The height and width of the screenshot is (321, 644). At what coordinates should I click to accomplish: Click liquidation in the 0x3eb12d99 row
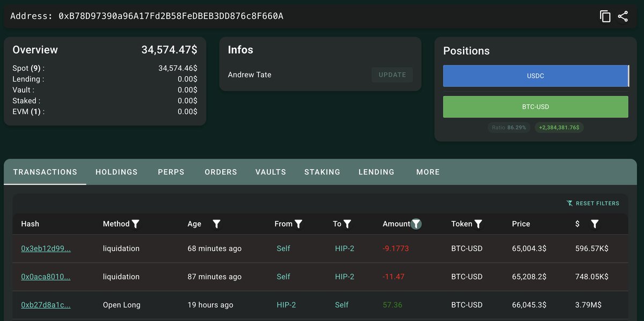pyautogui.click(x=121, y=249)
